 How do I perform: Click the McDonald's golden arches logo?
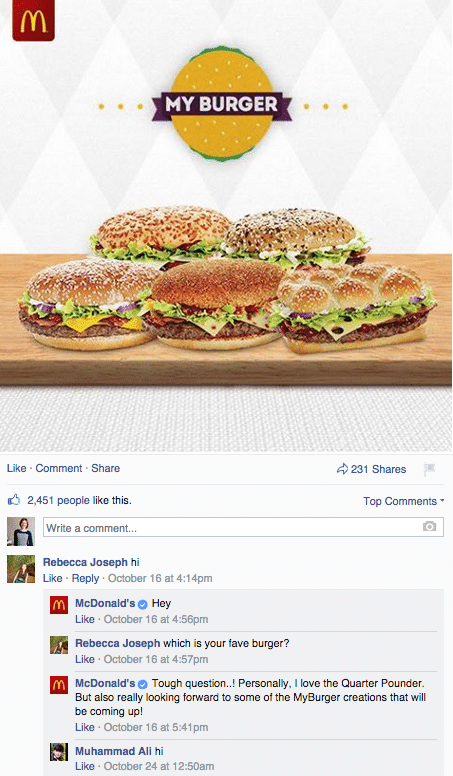coord(33,20)
